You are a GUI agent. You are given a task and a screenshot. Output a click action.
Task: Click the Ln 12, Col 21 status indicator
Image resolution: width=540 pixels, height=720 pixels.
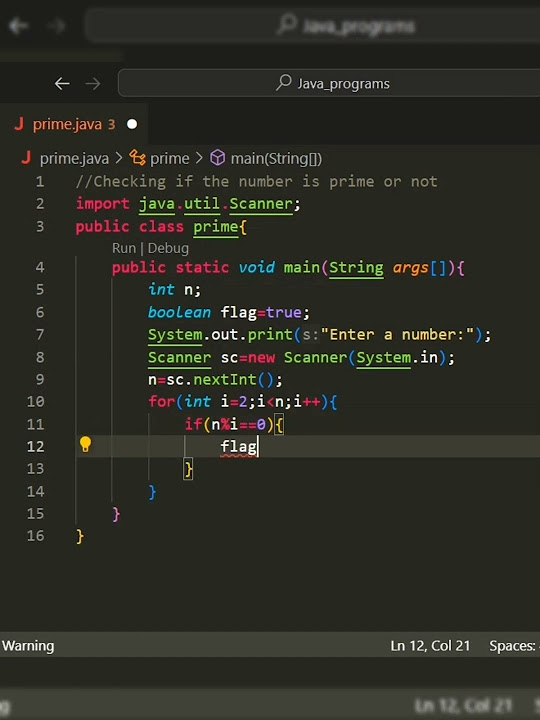click(430, 646)
